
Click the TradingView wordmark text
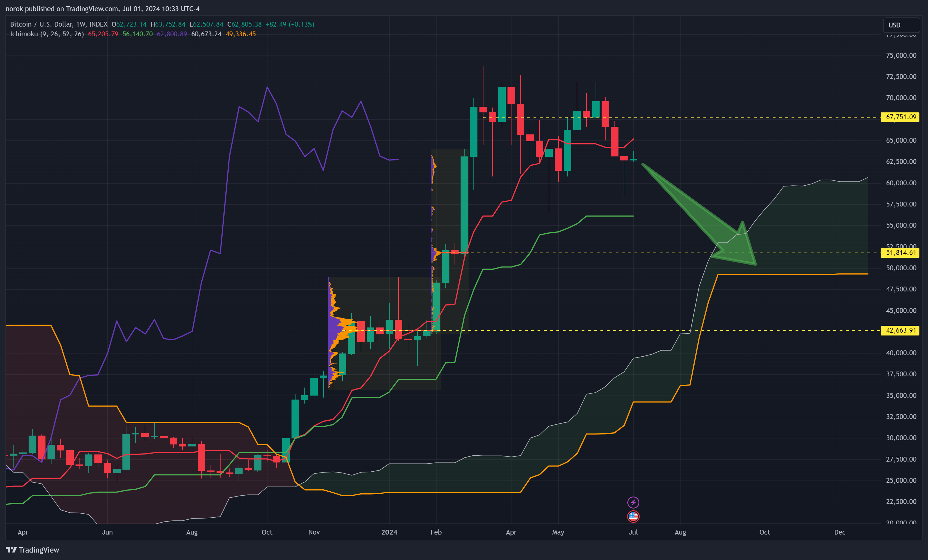pos(39,550)
